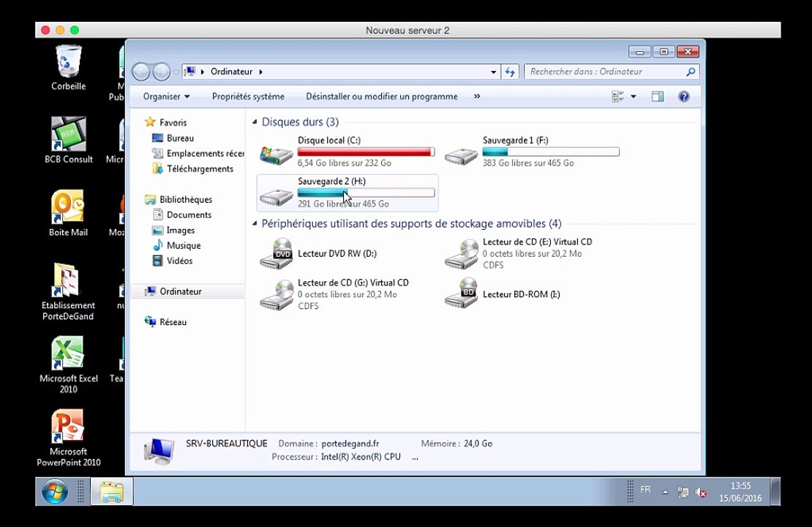Select Bibliothèques in navigation pane
The image size is (812, 527).
coord(186,200)
